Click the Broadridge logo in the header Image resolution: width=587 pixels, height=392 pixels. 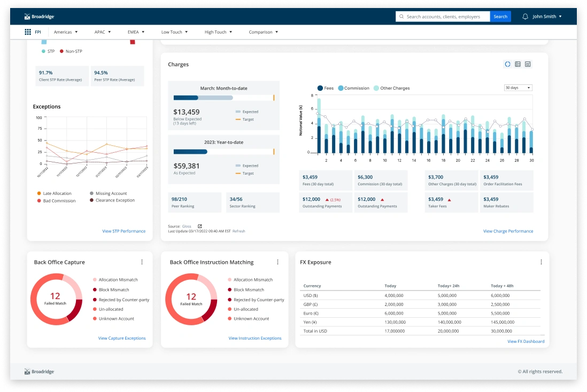click(x=39, y=16)
